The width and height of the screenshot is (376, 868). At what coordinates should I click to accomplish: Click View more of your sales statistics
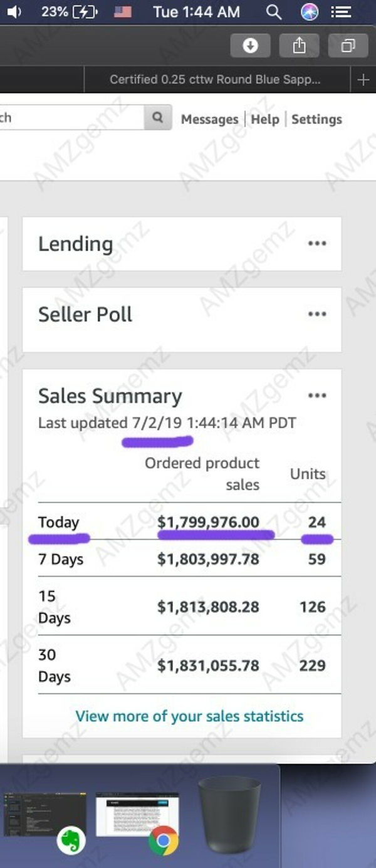click(x=189, y=716)
